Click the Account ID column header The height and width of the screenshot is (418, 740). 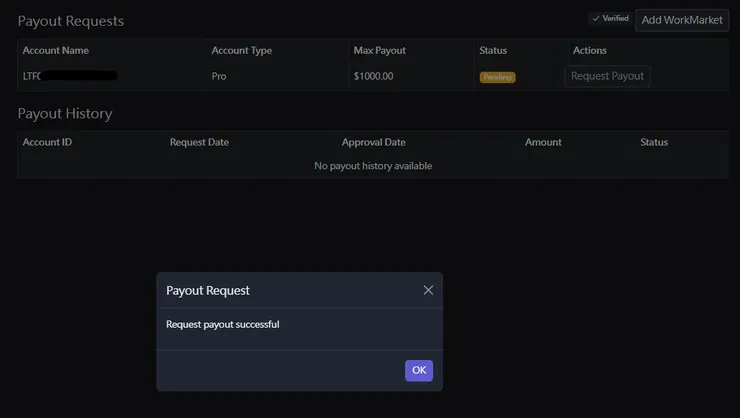[x=47, y=142]
